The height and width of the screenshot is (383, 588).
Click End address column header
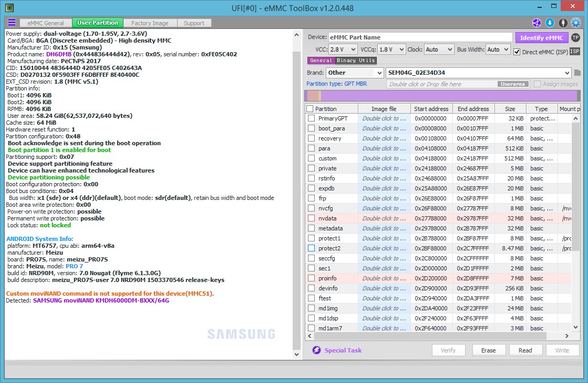473,109
